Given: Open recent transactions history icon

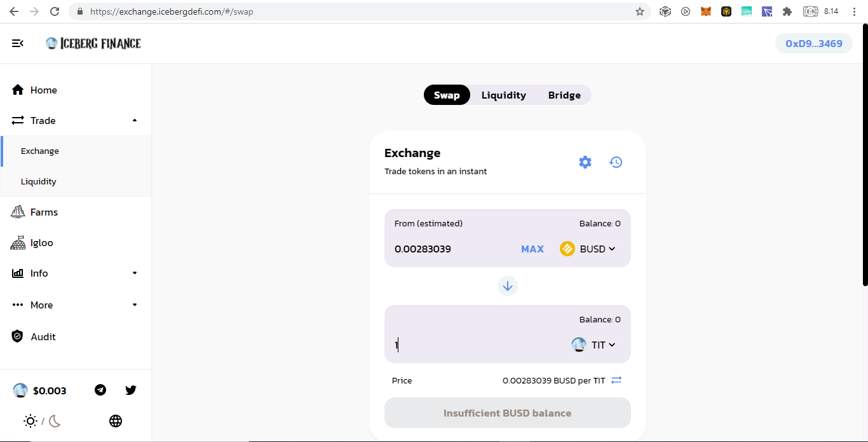Looking at the screenshot, I should (x=616, y=162).
